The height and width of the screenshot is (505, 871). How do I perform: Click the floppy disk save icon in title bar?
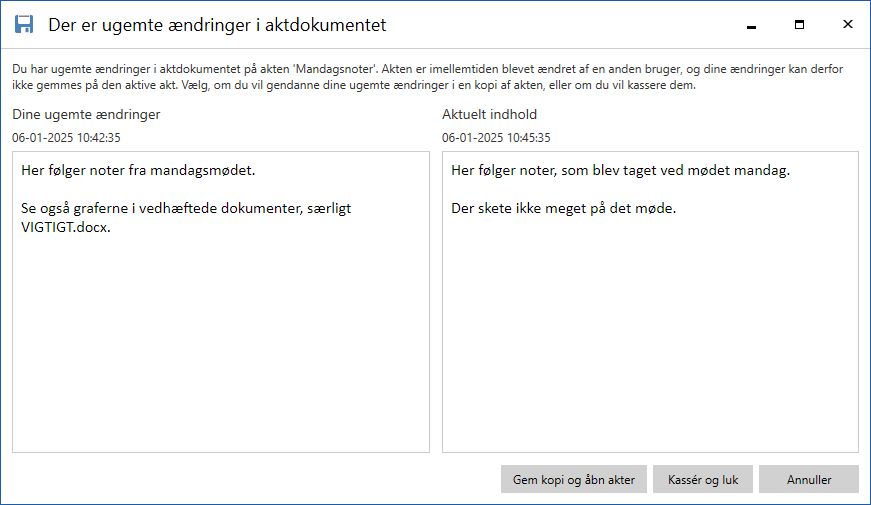(24, 24)
